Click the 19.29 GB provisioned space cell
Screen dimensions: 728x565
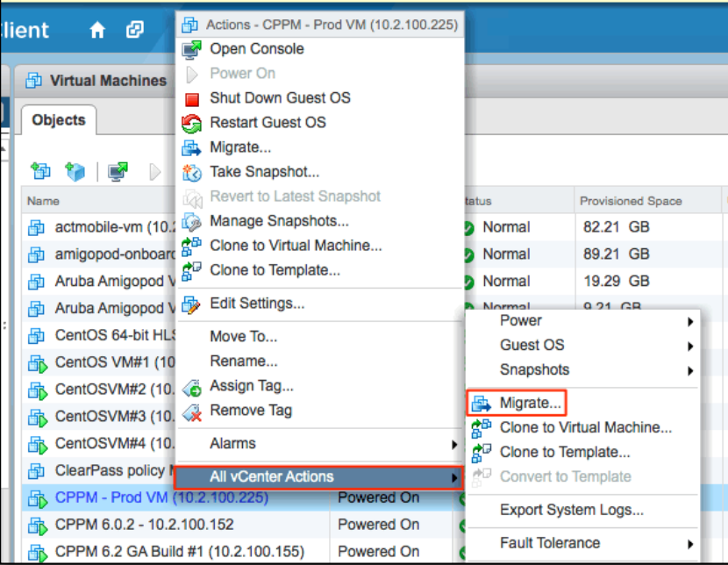[616, 282]
